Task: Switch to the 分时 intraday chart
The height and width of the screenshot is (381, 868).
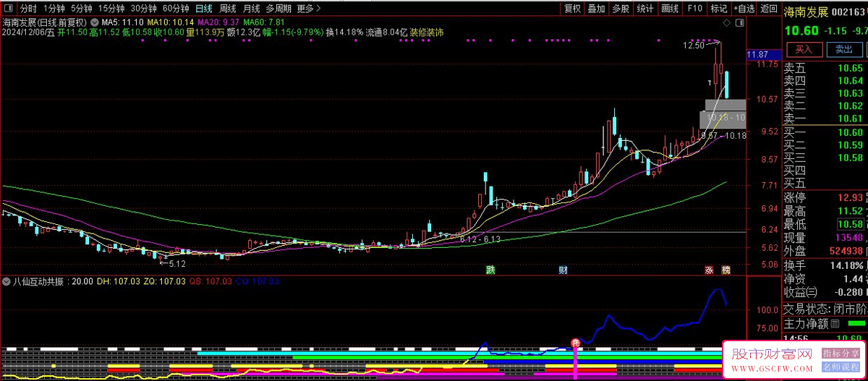Action: coord(27,9)
